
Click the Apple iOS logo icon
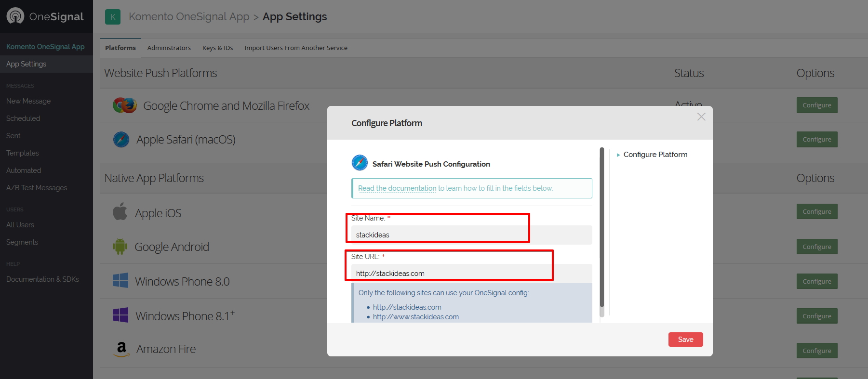(x=120, y=211)
